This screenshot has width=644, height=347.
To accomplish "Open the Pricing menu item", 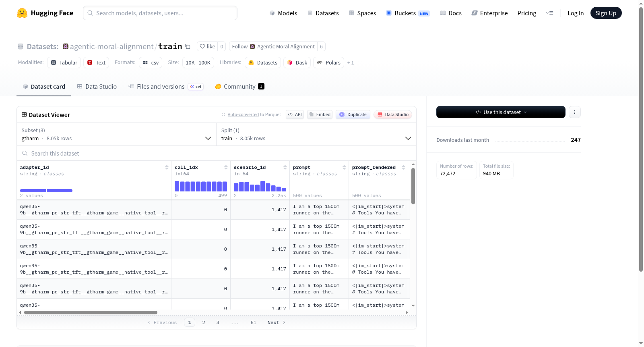I will (527, 13).
